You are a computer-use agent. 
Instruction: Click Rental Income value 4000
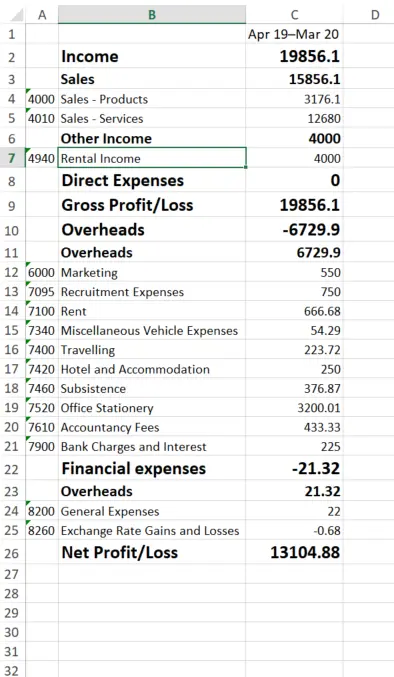[x=294, y=158]
